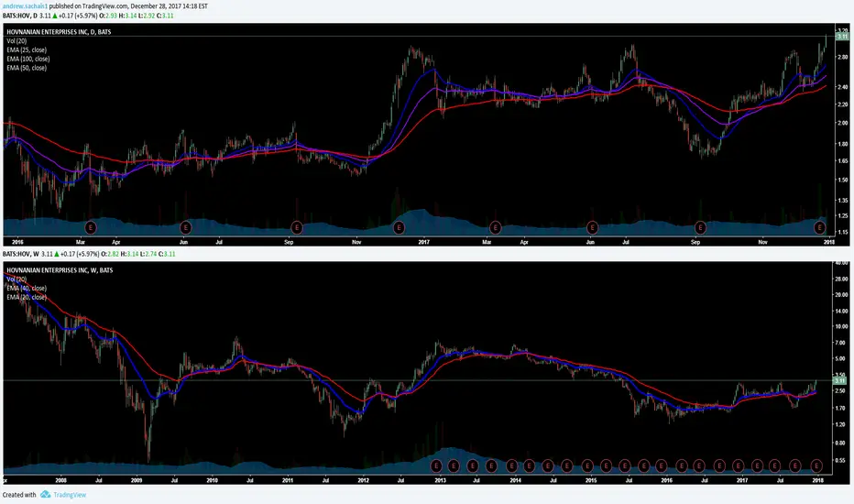Click the 3.11 price label on weekly axis
This screenshot has width=854, height=504.
click(x=842, y=380)
